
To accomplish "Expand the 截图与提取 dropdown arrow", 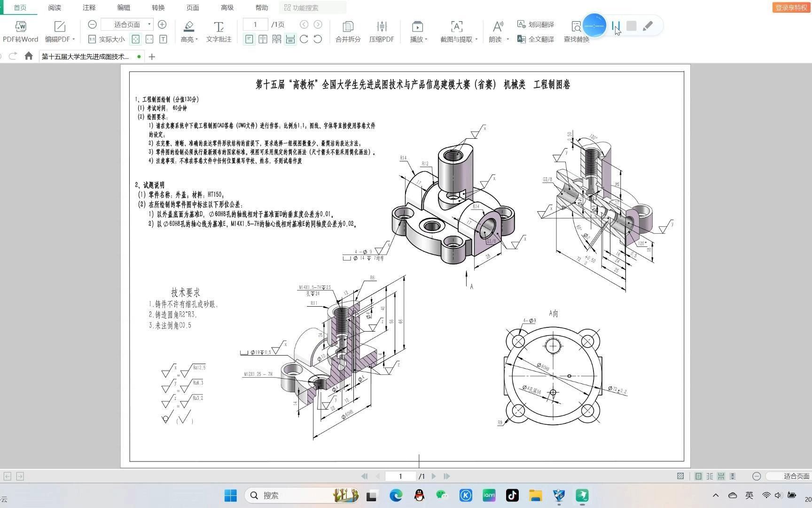I will 476,40.
